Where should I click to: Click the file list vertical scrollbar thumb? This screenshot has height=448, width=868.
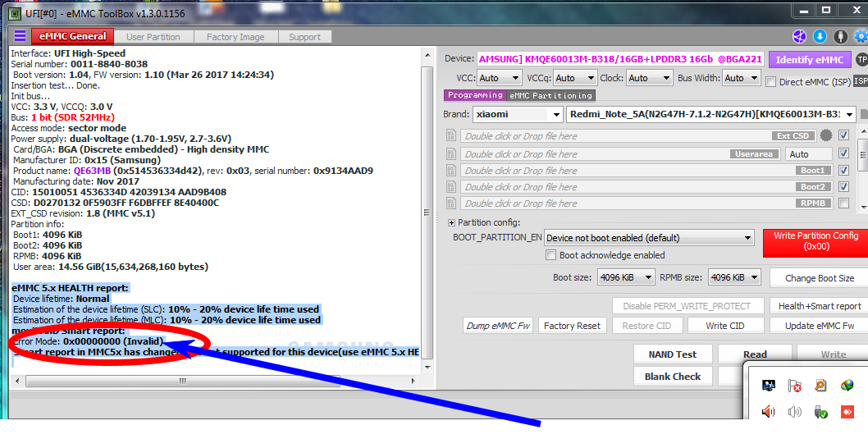tap(864, 156)
